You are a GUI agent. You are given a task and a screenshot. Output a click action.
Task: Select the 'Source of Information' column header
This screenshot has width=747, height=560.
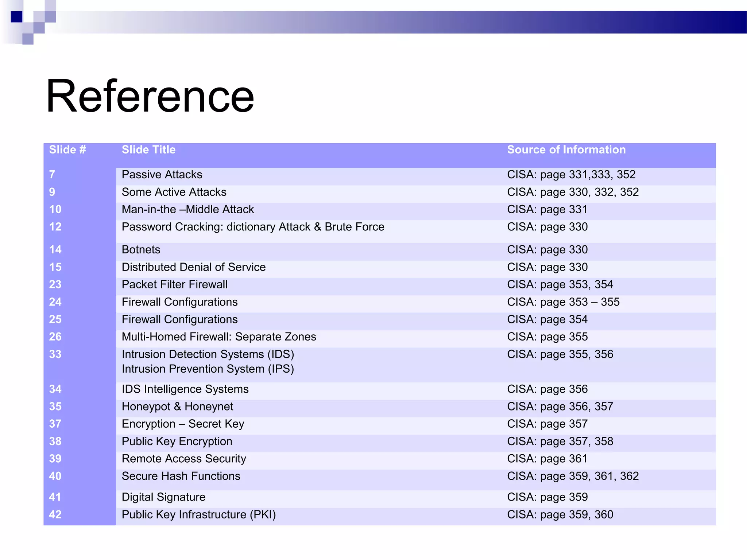[x=566, y=150]
